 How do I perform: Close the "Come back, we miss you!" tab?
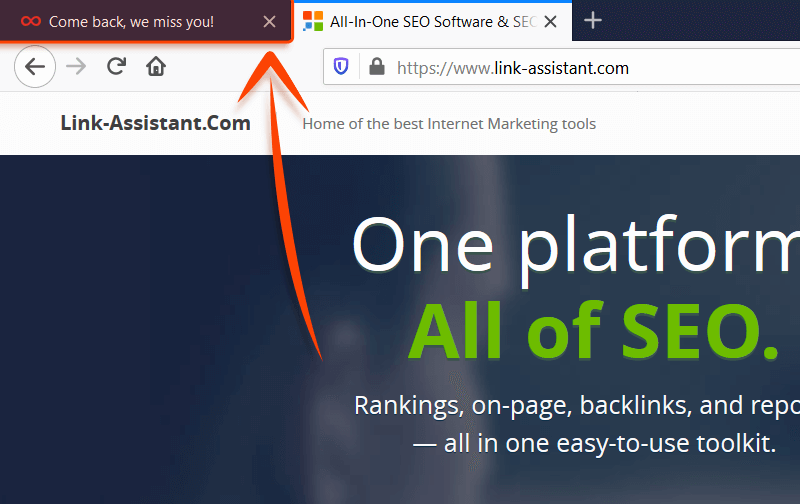pyautogui.click(x=269, y=21)
